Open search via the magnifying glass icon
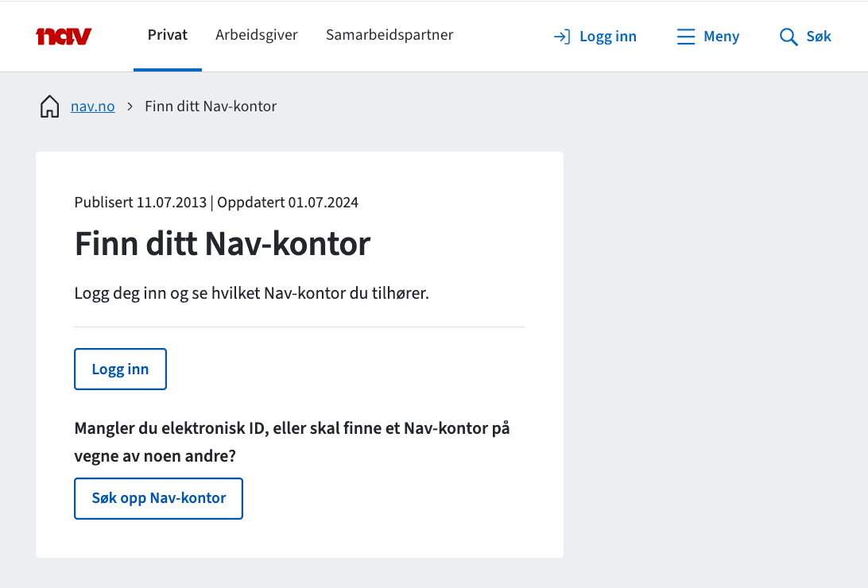This screenshot has width=868, height=588. coord(788,36)
